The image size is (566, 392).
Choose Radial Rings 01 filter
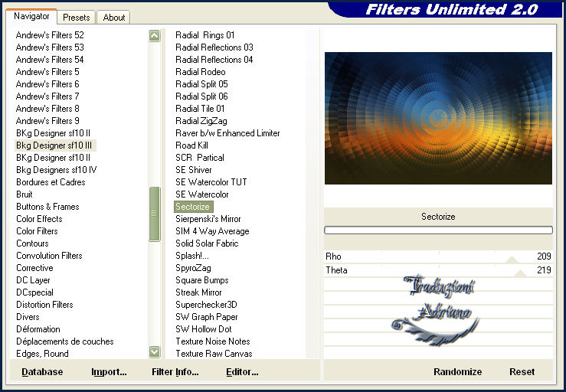[x=205, y=35]
